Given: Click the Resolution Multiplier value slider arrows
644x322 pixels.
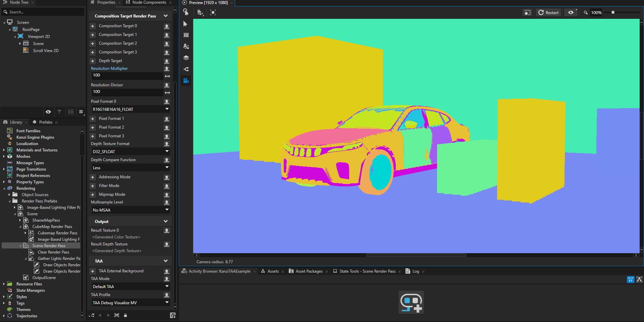Looking at the screenshot, I should (167, 76).
